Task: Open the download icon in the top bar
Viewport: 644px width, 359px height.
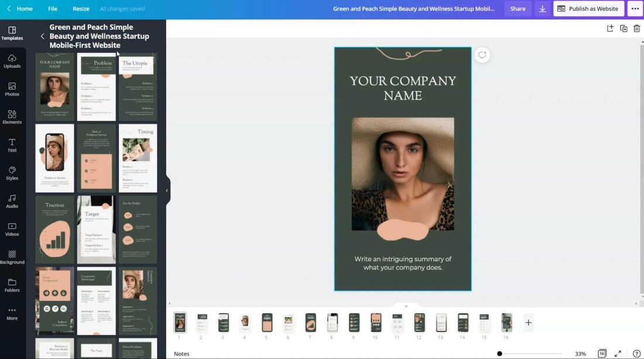Action: point(542,8)
